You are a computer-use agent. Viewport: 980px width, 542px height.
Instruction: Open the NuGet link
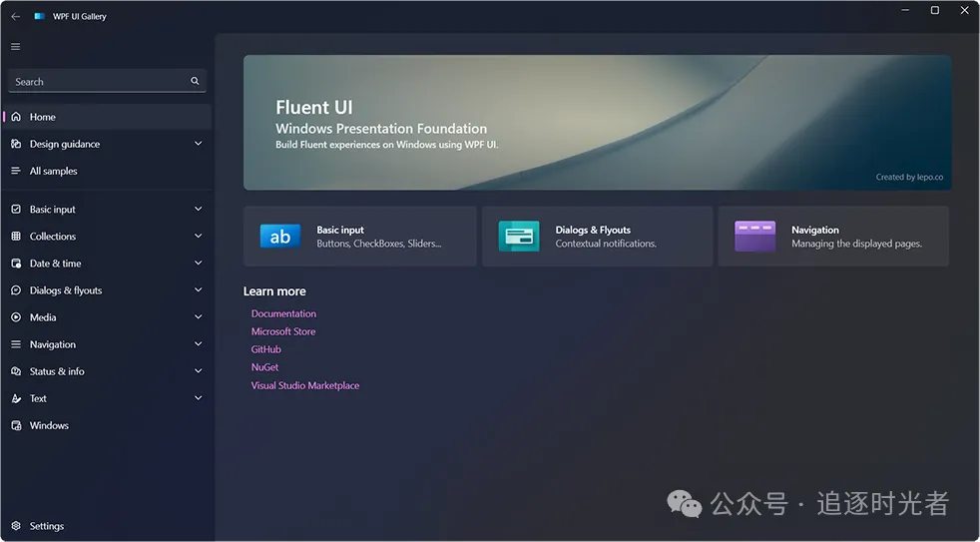(265, 367)
